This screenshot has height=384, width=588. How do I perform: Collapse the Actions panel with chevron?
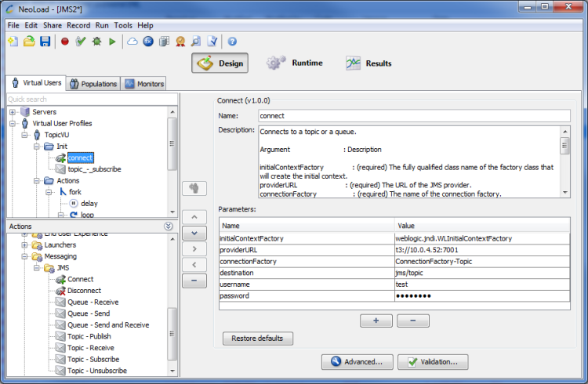pos(168,226)
